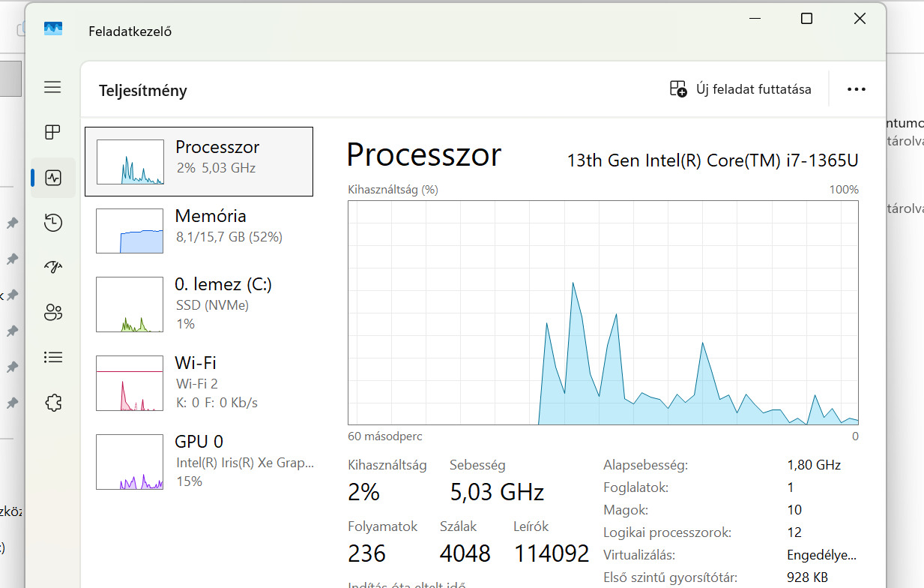Open the Users page icon
Viewport: 924px width, 588px height.
pyautogui.click(x=52, y=313)
